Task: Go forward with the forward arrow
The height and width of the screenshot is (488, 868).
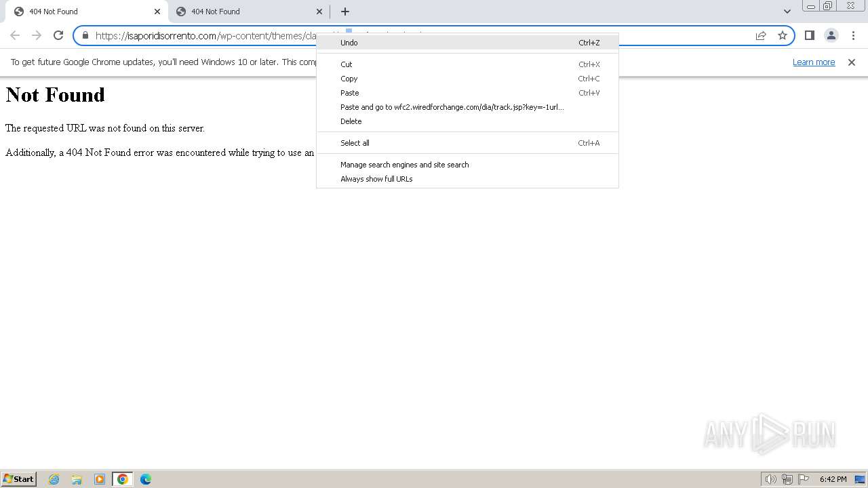Action: [x=37, y=35]
